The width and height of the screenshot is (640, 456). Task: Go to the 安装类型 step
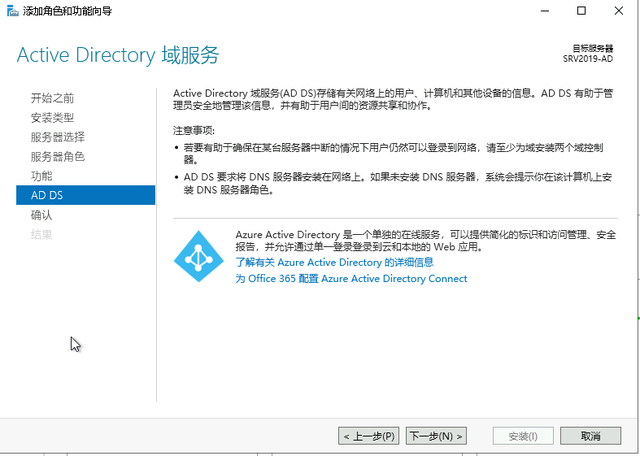(52, 118)
